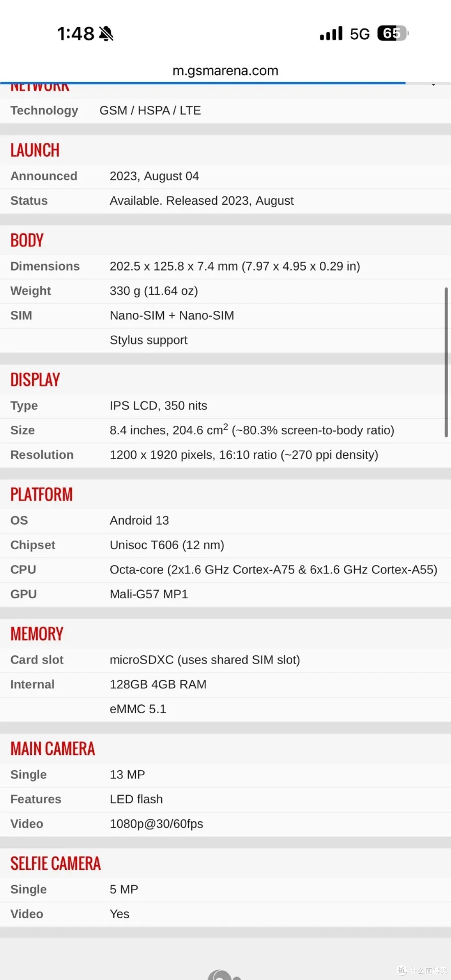This screenshot has height=980, width=451.
Task: Tap the watermark logo in bottom corner
Action: [x=422, y=970]
